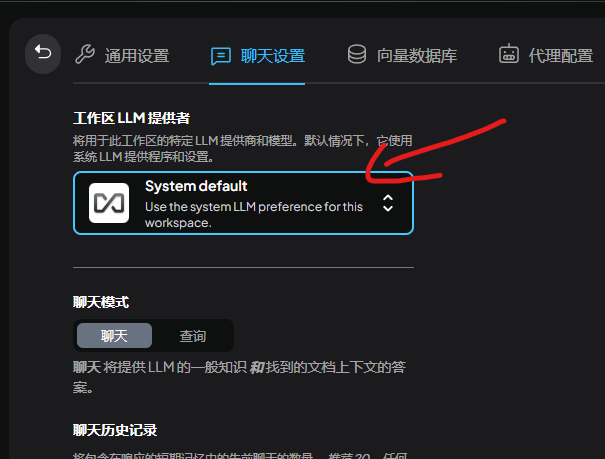Click the chat bubble icon for 聊天设置
The image size is (605, 459).
pyautogui.click(x=221, y=55)
